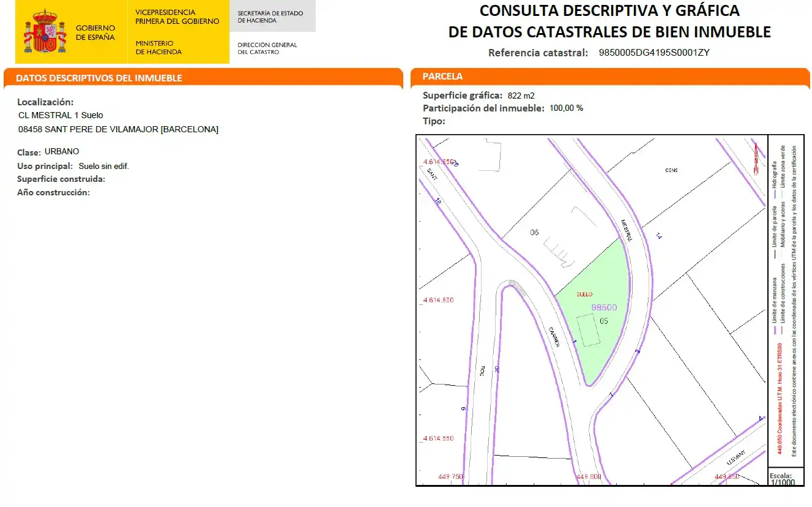Click the 'URBANO' class value
Viewport: 812px width, 507px height.
click(62, 151)
